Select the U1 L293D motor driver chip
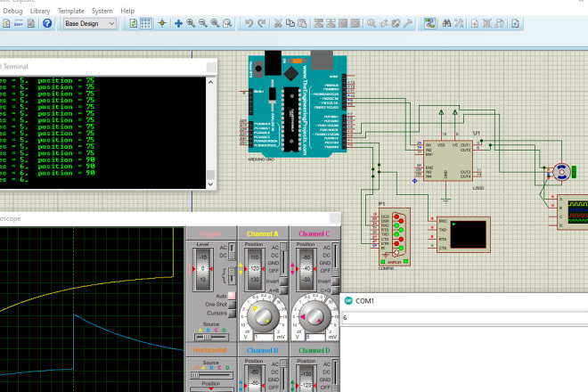Screen dimensions: 588x392 tap(448, 160)
